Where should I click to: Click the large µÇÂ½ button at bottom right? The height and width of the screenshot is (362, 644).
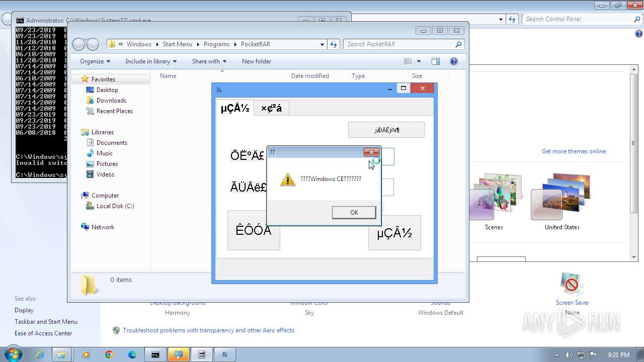[394, 233]
